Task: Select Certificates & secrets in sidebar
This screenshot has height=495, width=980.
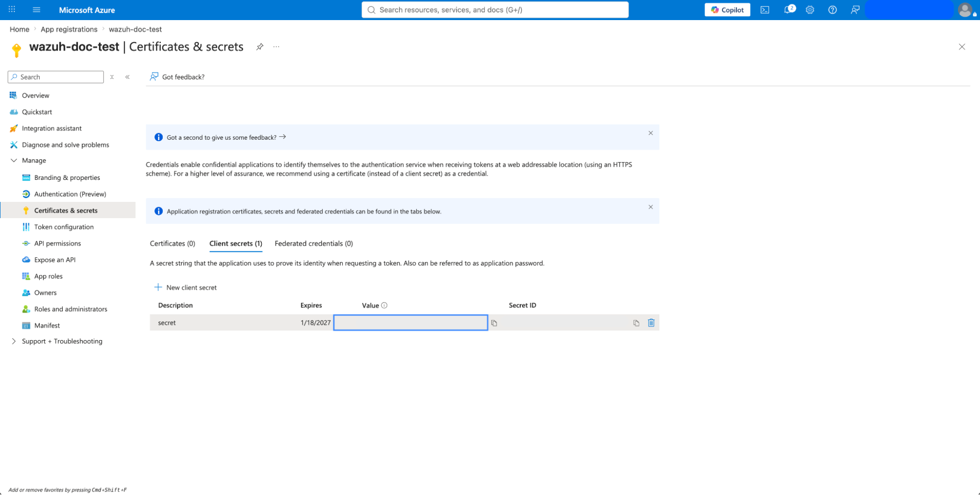Action: point(68,210)
